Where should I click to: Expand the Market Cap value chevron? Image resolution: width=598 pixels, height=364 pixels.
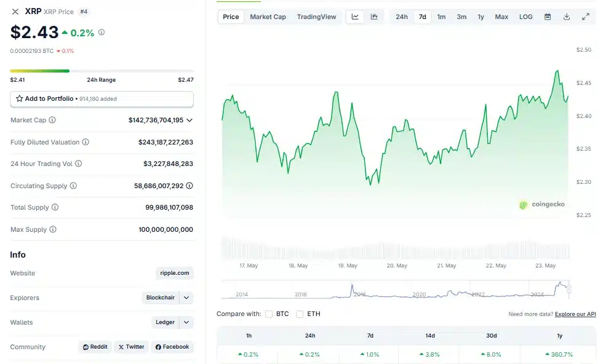[x=189, y=120]
